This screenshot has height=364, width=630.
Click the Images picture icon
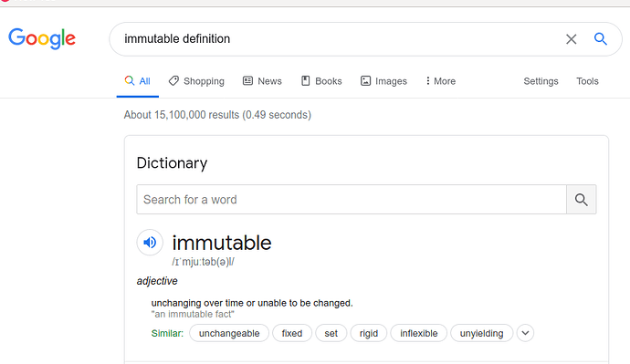point(365,80)
